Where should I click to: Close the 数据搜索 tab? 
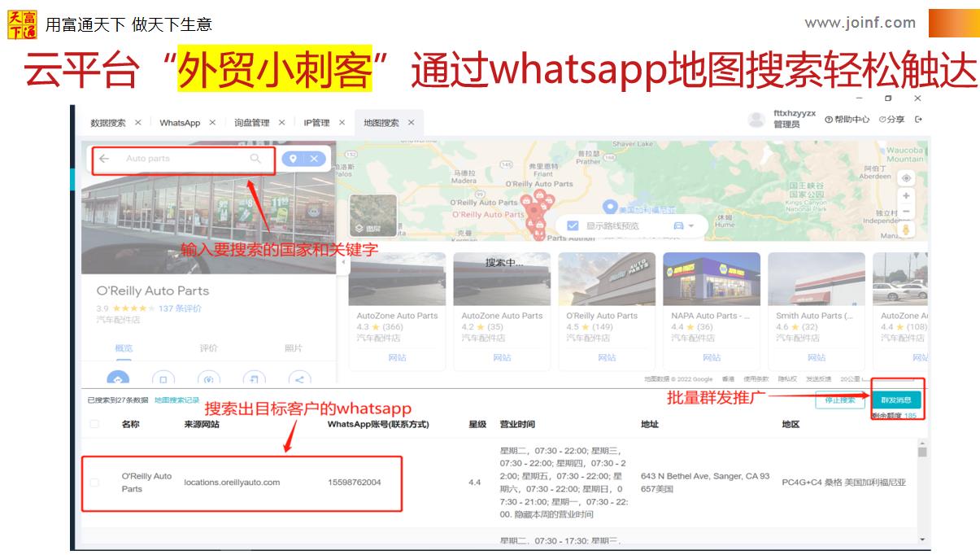pos(138,123)
